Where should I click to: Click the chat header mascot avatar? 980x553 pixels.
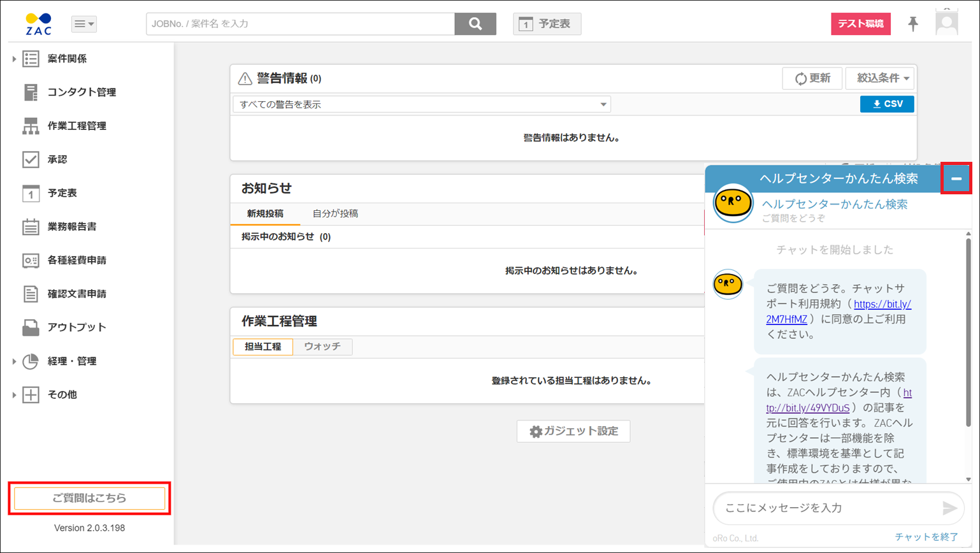click(x=733, y=203)
